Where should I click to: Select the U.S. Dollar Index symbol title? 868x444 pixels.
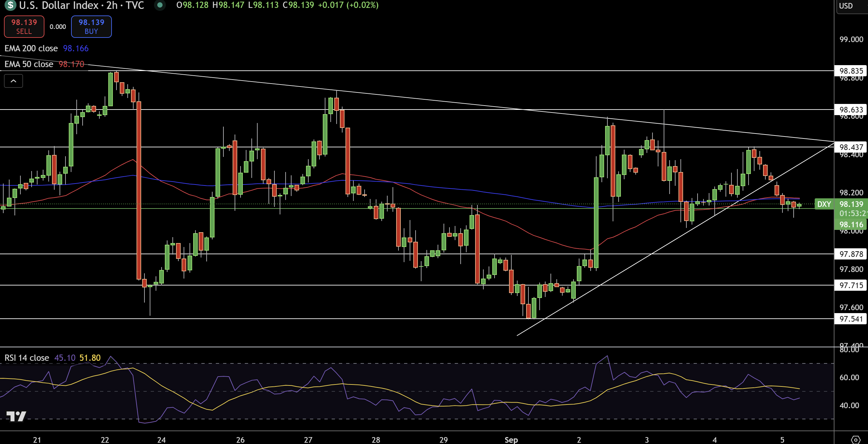81,5
